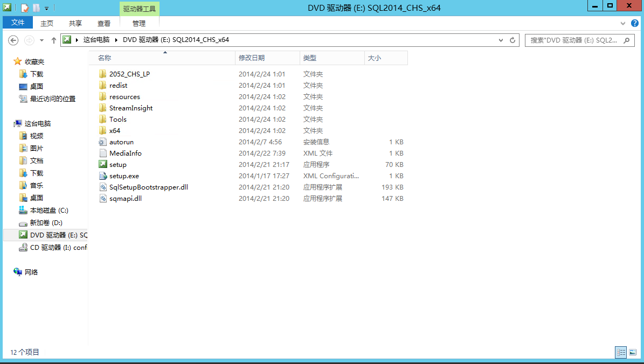The width and height of the screenshot is (644, 364).
Task: Click the SqlSetupBootstrapper.dll file icon
Action: [103, 187]
